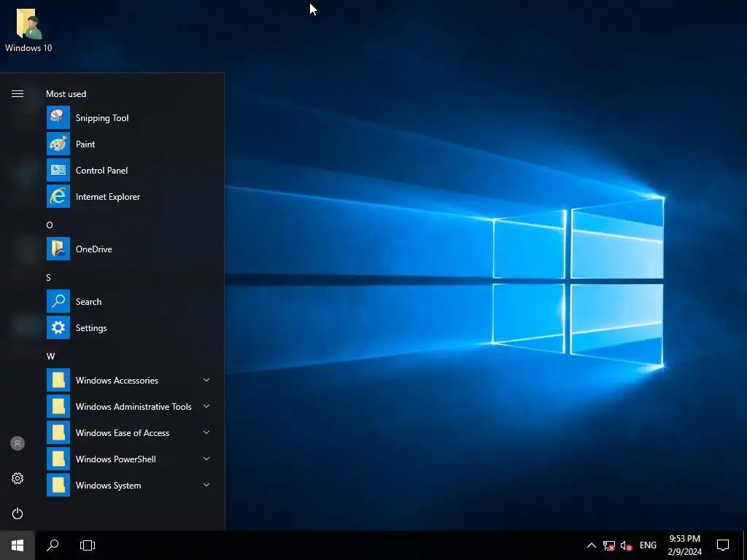Viewport: 747px width, 560px height.
Task: Expand Windows System chevron
Action: [206, 485]
